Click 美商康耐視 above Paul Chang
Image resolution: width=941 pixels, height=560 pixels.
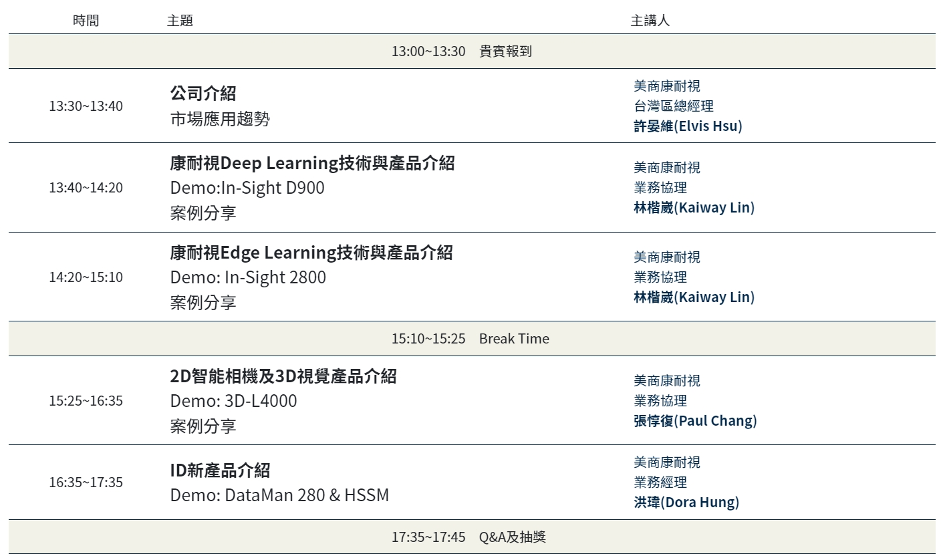tap(667, 381)
